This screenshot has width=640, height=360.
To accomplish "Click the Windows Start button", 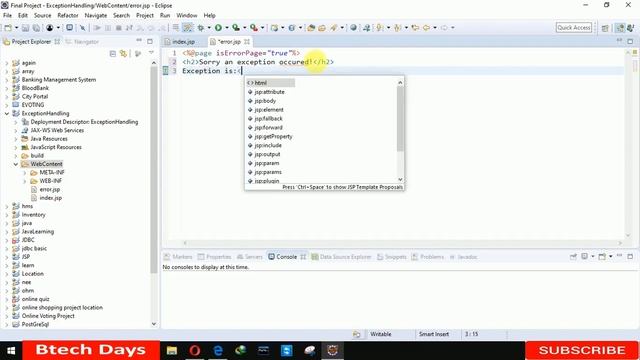I will coord(11,351).
